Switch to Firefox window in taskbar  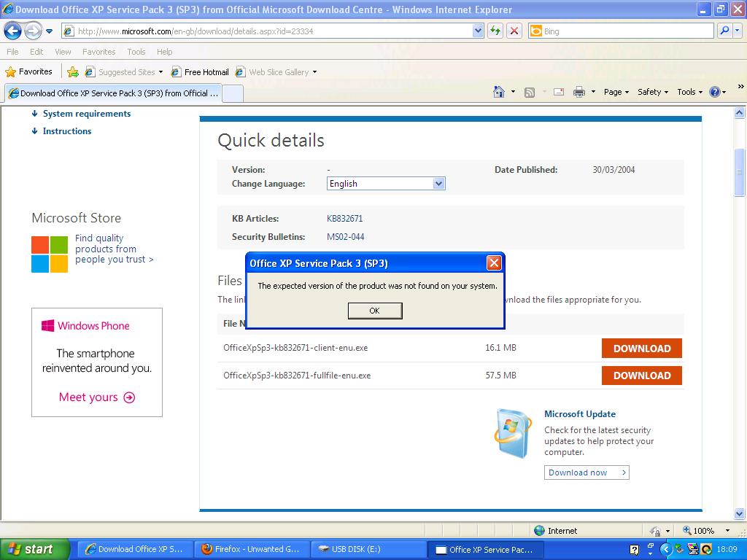point(252,549)
